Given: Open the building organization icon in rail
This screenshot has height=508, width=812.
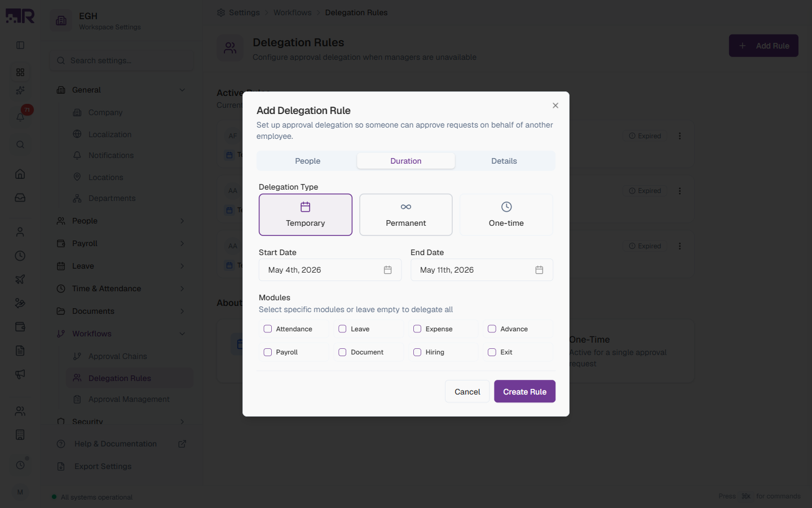Looking at the screenshot, I should click(x=20, y=435).
